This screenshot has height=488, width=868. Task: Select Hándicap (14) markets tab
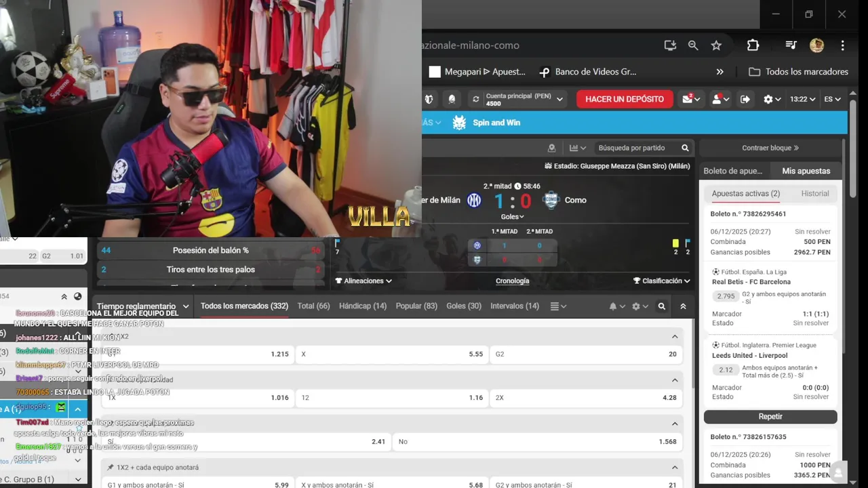(x=363, y=306)
